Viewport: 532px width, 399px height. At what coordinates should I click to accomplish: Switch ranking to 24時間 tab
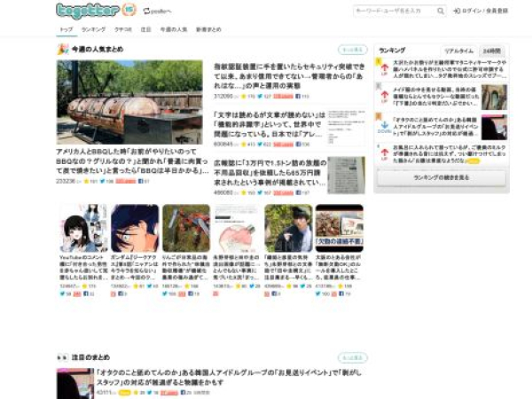(491, 51)
